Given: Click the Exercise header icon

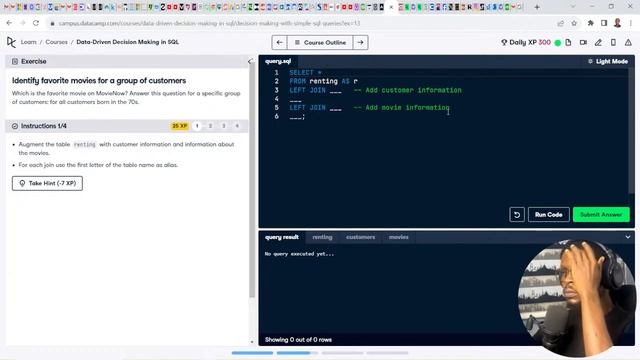Looking at the screenshot, I should point(15,62).
